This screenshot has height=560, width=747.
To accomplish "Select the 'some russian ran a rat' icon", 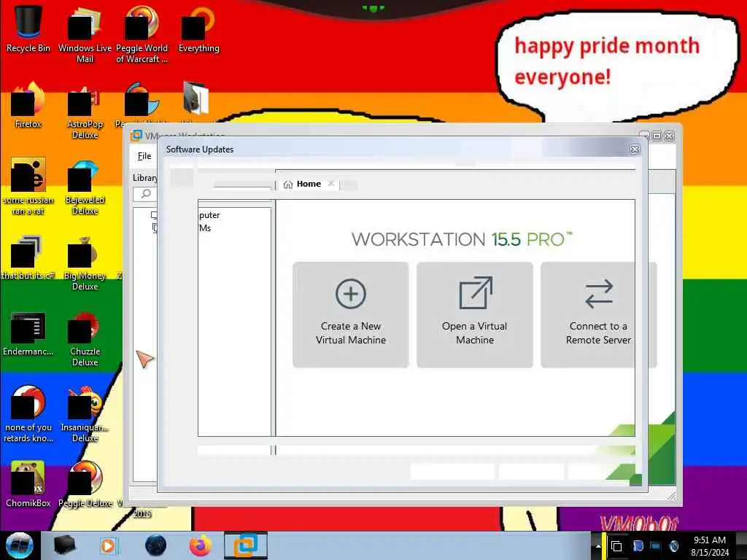I will pos(28,187).
